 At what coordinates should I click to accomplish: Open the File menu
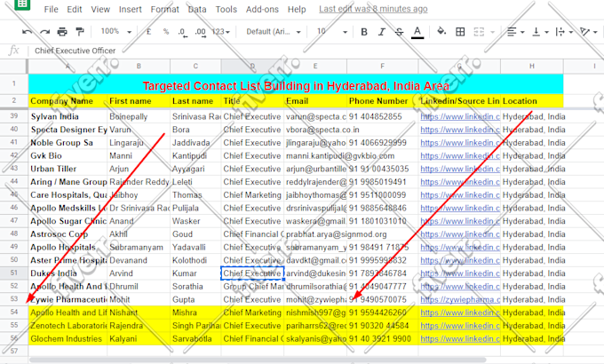tap(51, 9)
